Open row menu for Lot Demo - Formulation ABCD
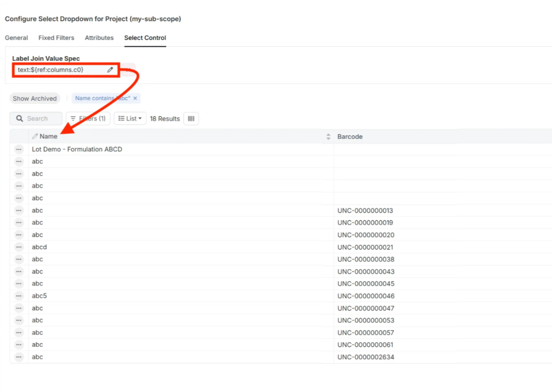The width and height of the screenshot is (552, 392). pos(19,149)
